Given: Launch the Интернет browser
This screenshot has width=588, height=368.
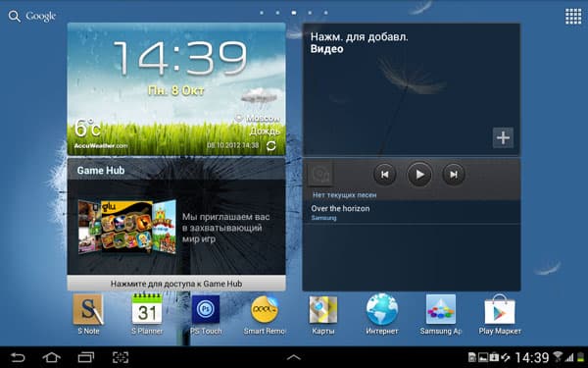Looking at the screenshot, I should [x=382, y=309].
